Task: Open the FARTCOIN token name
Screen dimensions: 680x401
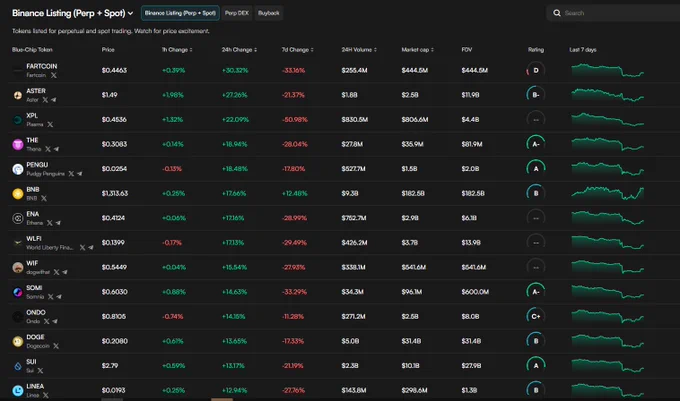Action: pos(42,66)
